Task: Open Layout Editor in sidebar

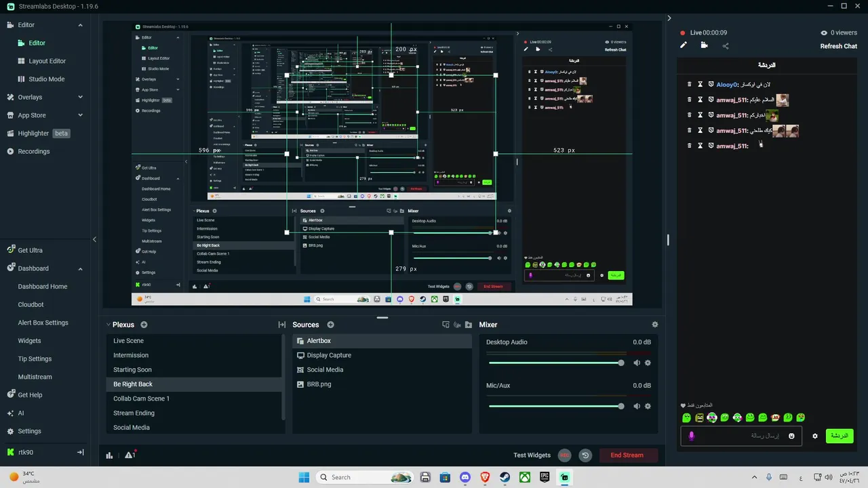Action: (x=47, y=61)
